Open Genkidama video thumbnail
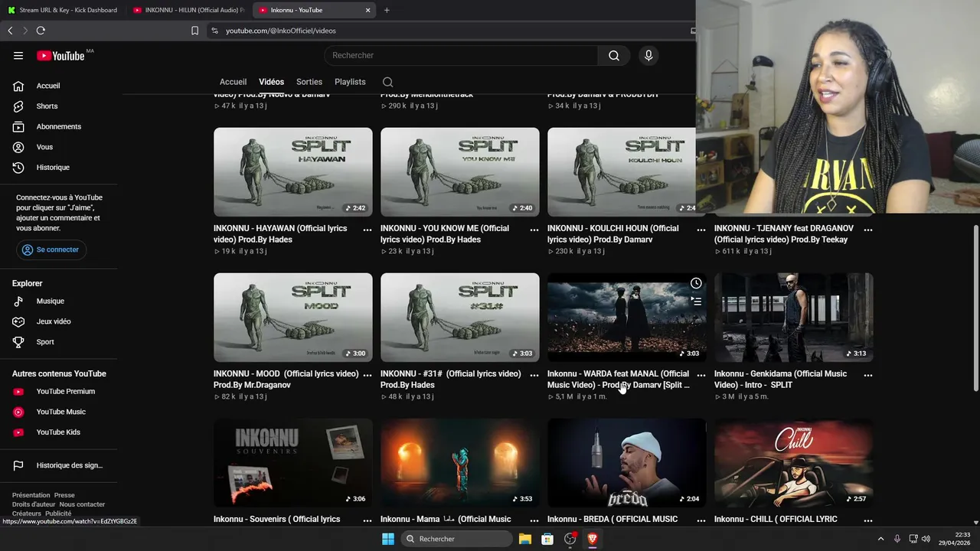980x551 pixels. pyautogui.click(x=794, y=318)
